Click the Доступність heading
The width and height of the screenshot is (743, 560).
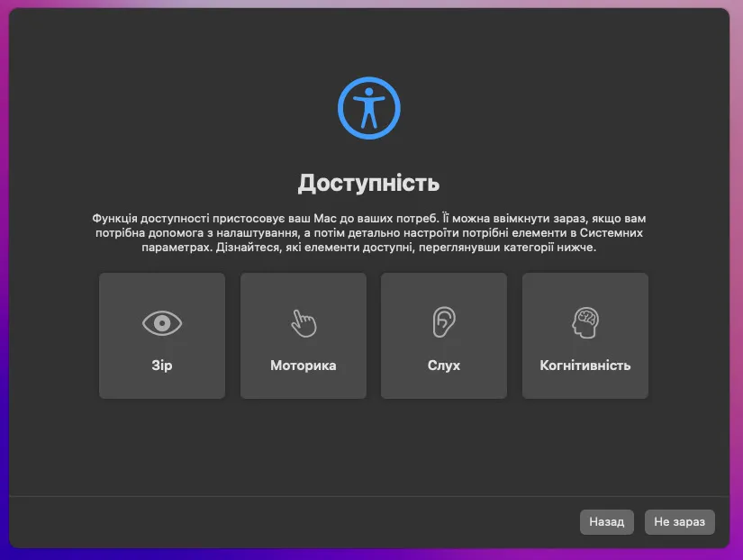click(x=368, y=183)
